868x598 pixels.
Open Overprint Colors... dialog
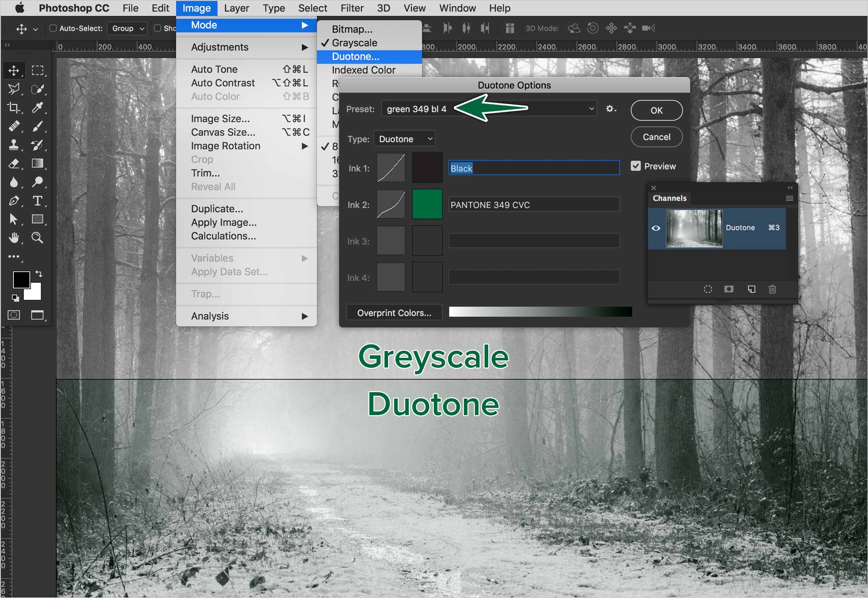pyautogui.click(x=394, y=313)
